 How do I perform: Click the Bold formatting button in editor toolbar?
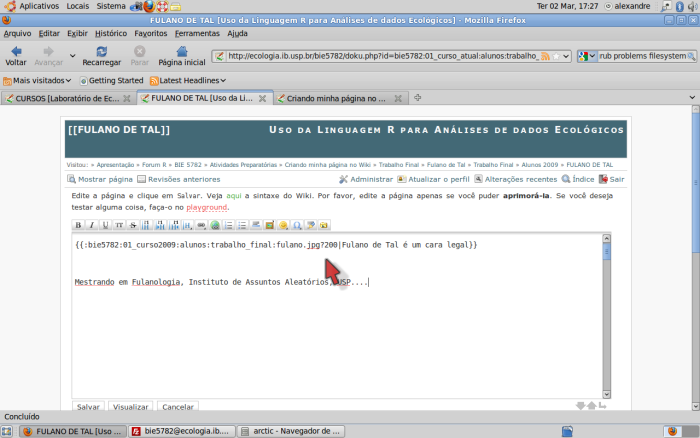79,225
